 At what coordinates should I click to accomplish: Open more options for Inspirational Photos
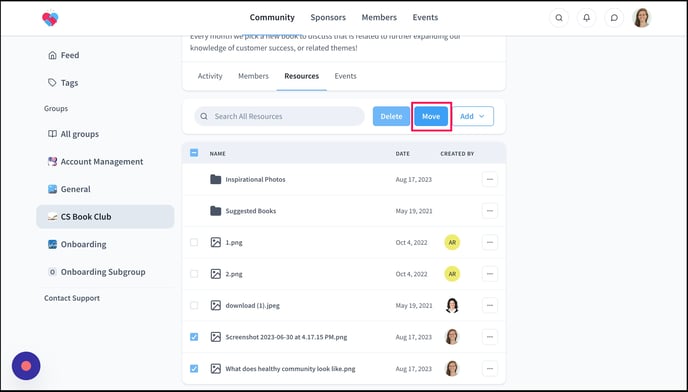tap(490, 179)
